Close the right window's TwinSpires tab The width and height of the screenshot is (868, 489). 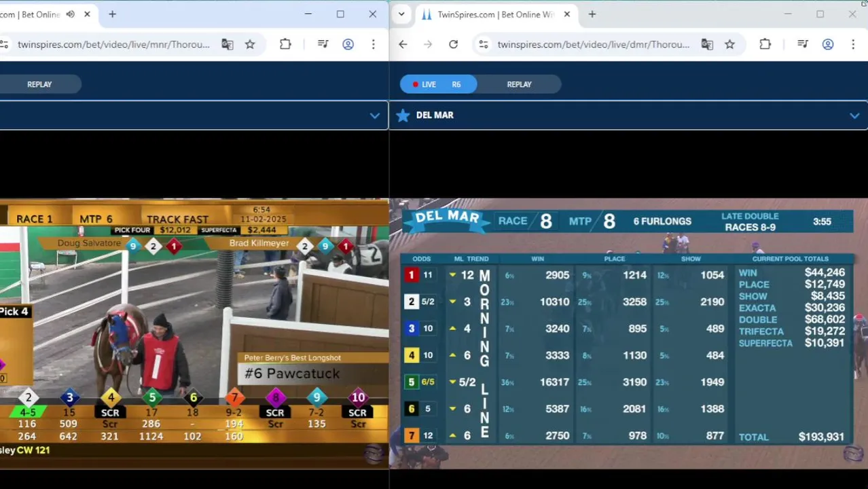pyautogui.click(x=567, y=14)
